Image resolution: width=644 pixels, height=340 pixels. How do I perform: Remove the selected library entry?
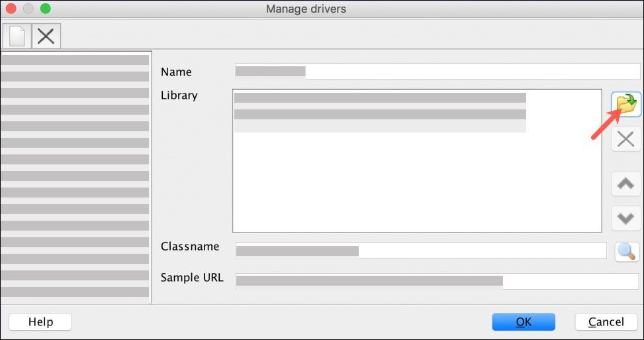pyautogui.click(x=625, y=139)
